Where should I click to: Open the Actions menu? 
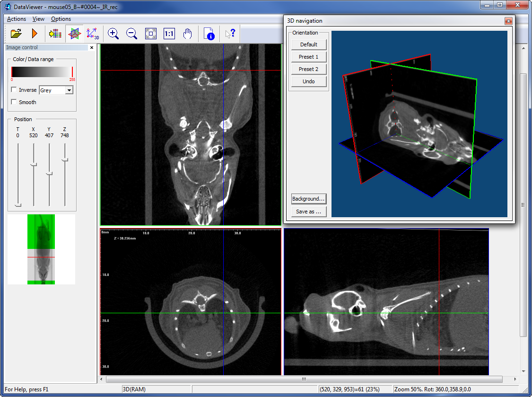click(x=16, y=19)
